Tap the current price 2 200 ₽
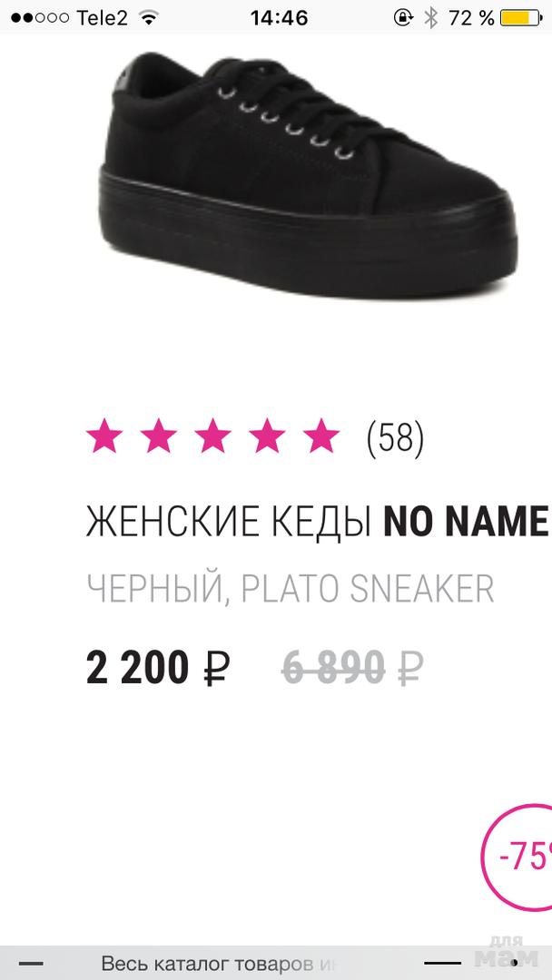The height and width of the screenshot is (980, 552). click(158, 667)
